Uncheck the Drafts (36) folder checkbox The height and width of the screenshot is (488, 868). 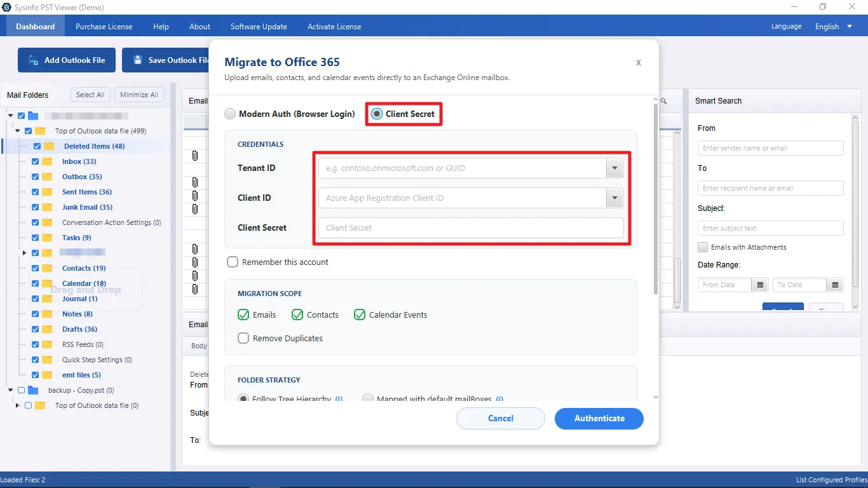click(36, 329)
